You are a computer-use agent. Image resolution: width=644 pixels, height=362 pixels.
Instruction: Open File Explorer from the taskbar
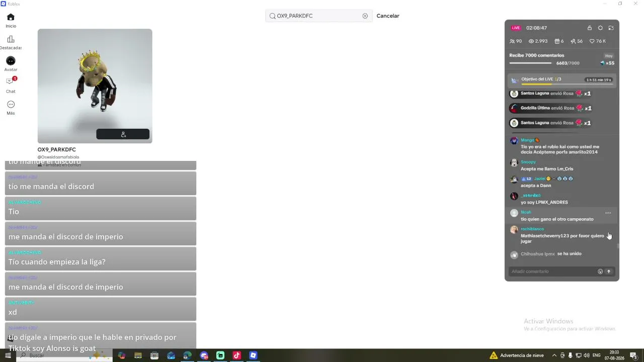(138, 355)
